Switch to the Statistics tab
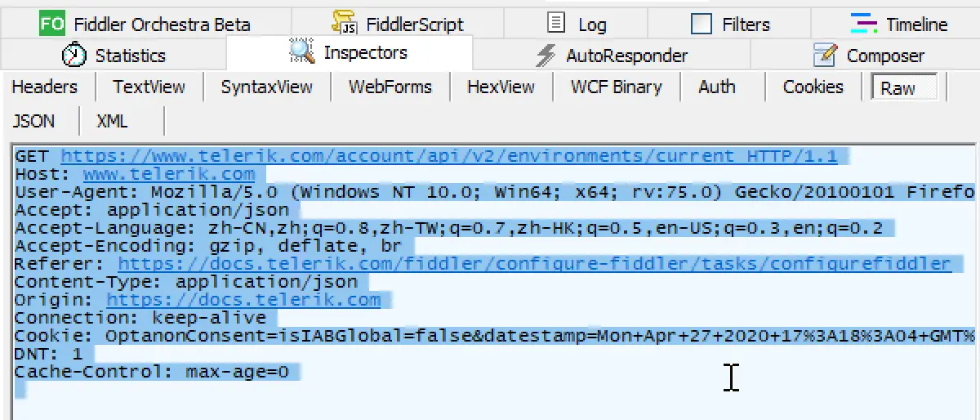Screen dimensions: 980x420 pyautogui.click(x=113, y=56)
